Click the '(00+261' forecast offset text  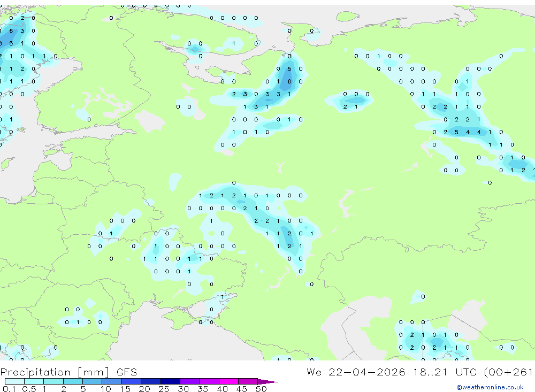pos(509,372)
